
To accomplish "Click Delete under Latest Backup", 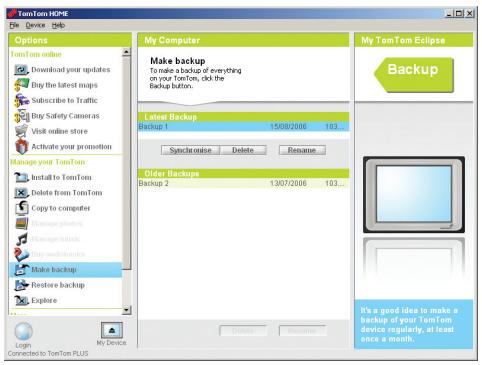I will click(x=243, y=150).
